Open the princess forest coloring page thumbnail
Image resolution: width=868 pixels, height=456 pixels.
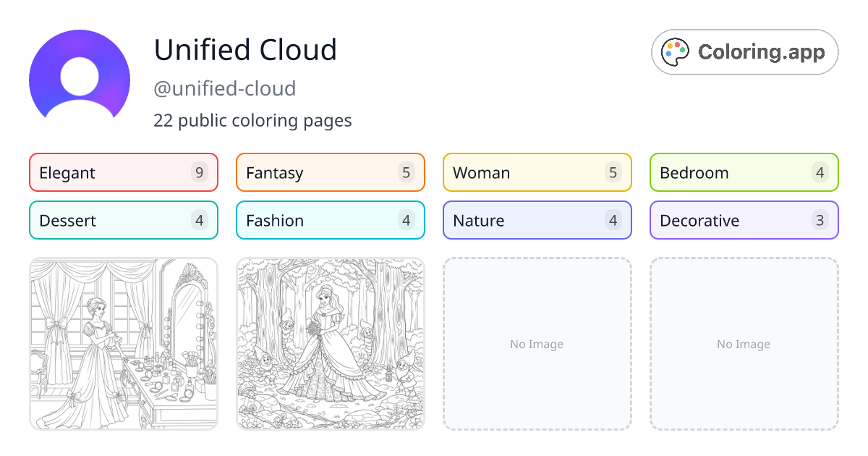coord(330,344)
